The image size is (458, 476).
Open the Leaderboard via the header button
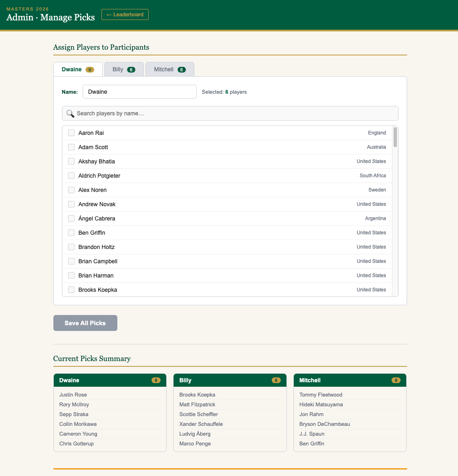pos(125,14)
